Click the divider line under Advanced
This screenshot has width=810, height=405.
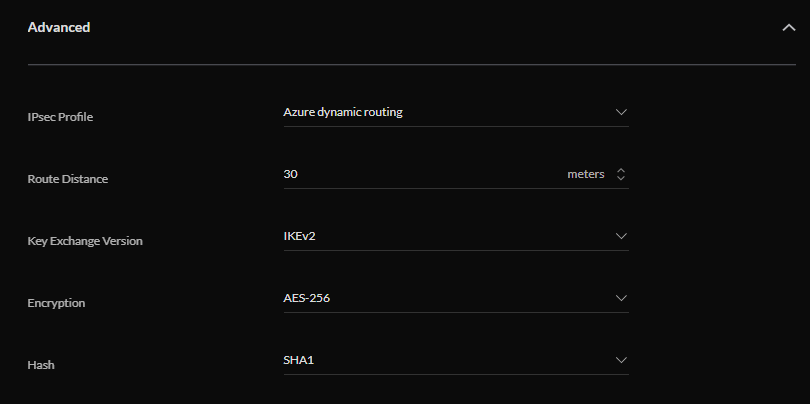[x=400, y=65]
